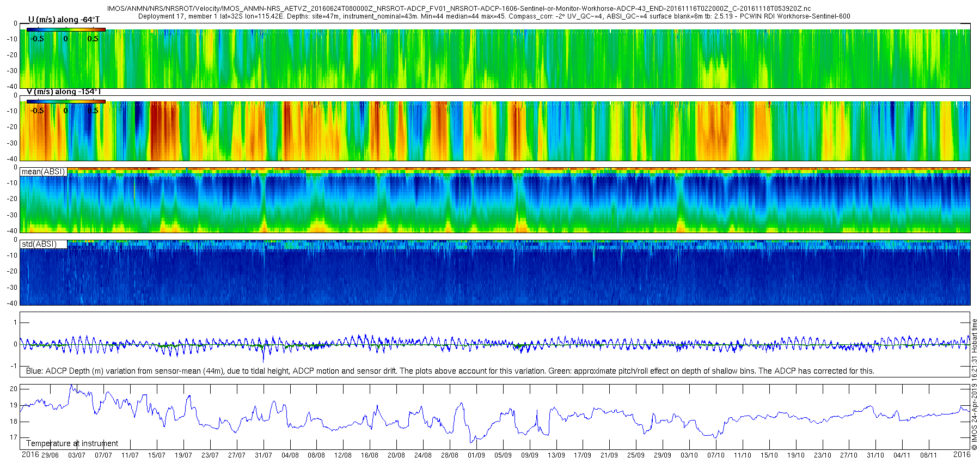
Task: Click the '29/06' date tick
Action: (x=50, y=455)
